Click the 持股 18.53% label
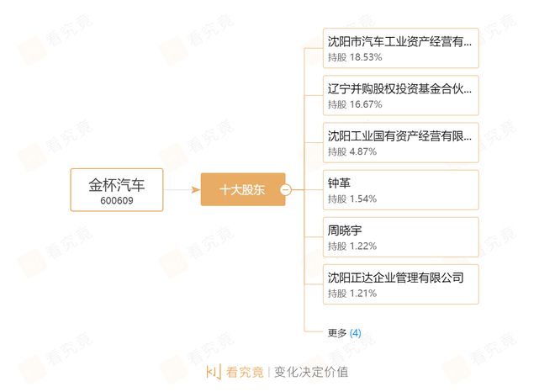Viewport: 555px width, 392px height. pos(355,57)
